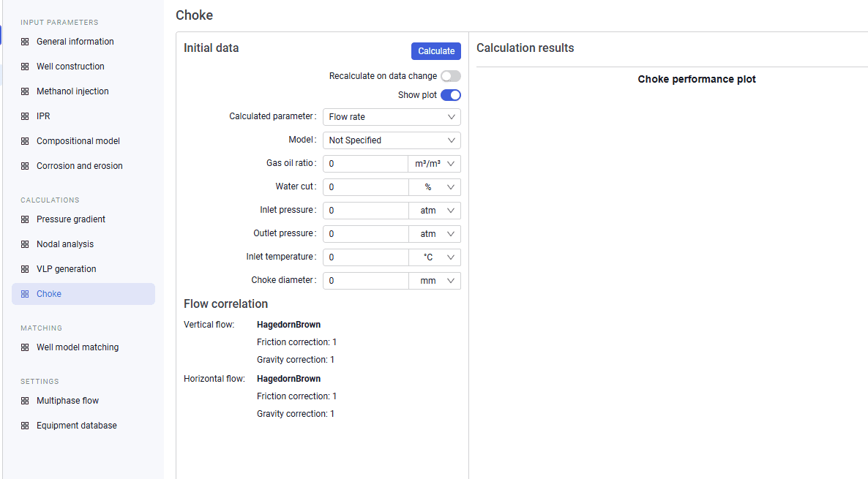Run the Calculate button
The image size is (868, 479).
click(x=436, y=51)
